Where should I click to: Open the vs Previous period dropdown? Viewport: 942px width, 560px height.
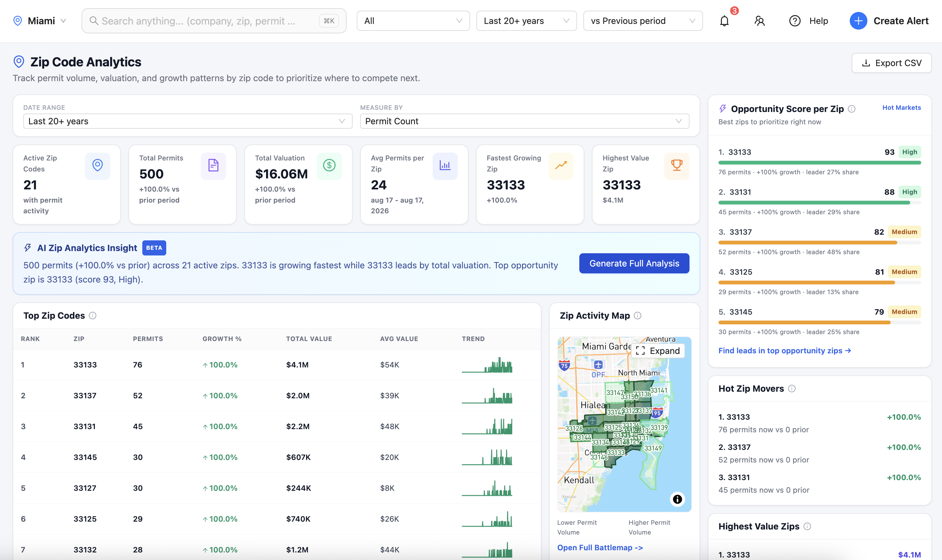643,21
